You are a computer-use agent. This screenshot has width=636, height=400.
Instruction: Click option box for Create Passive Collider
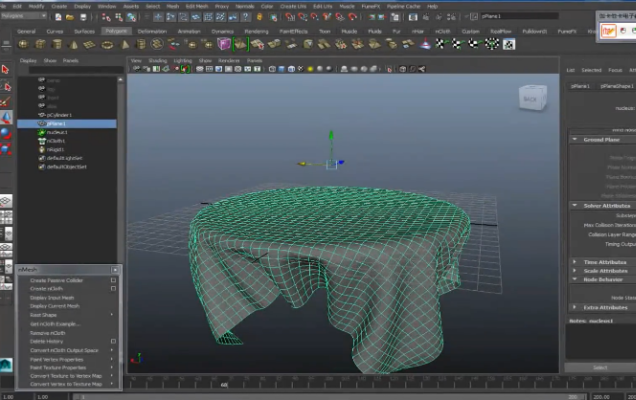pyautogui.click(x=113, y=280)
